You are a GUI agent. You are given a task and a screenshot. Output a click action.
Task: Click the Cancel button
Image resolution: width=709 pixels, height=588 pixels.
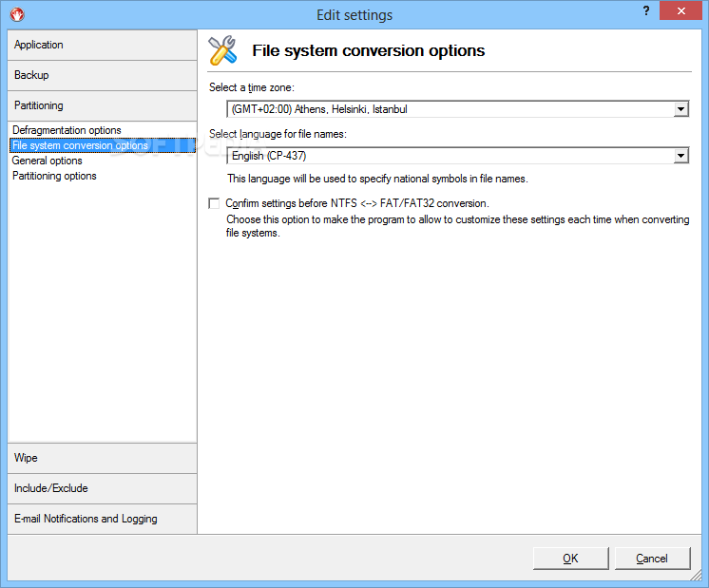tap(652, 559)
